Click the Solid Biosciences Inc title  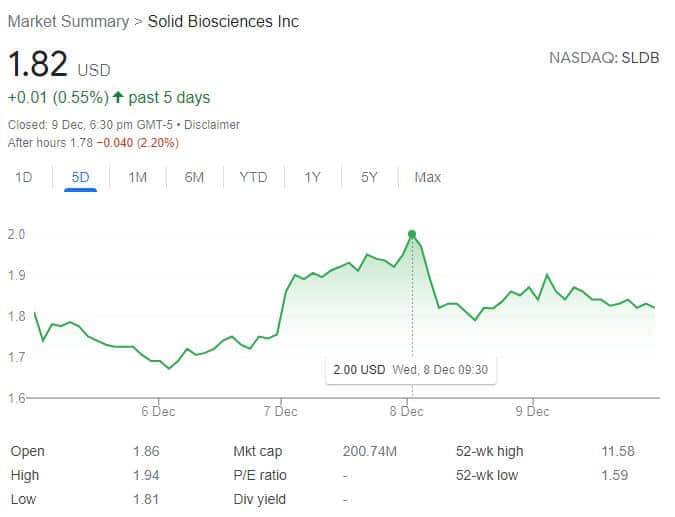pos(223,22)
